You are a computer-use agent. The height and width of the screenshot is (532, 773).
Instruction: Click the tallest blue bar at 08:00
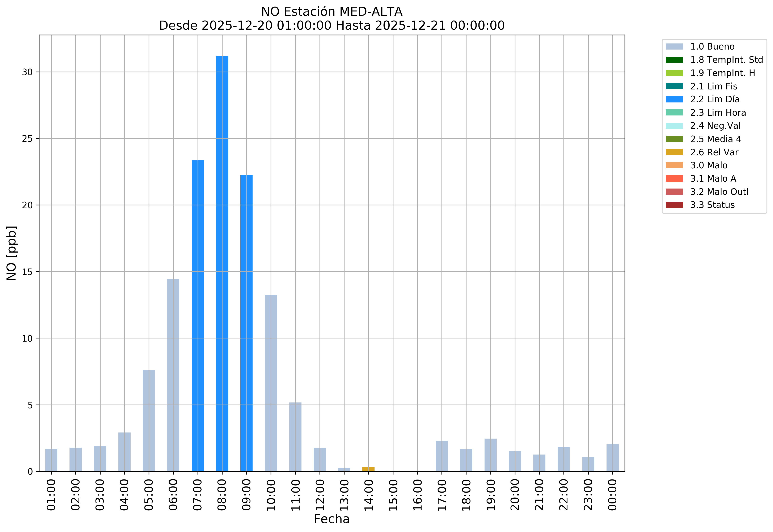coord(222,263)
